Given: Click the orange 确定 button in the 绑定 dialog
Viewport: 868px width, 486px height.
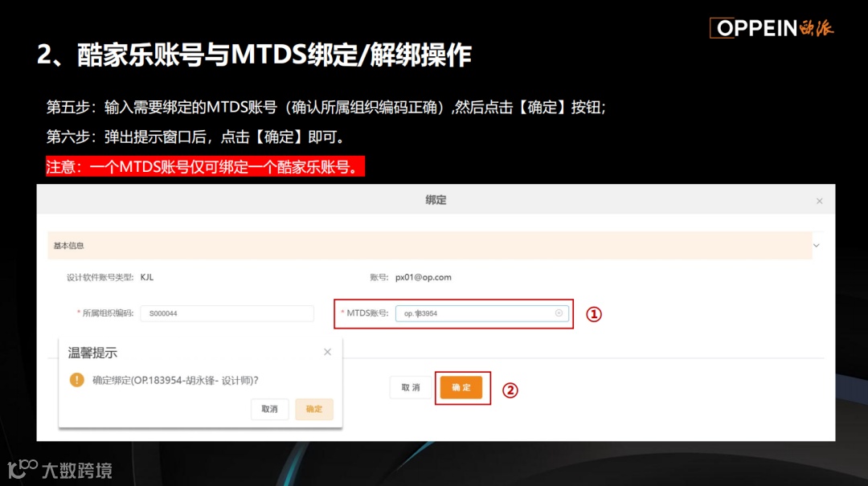Looking at the screenshot, I should tap(461, 387).
